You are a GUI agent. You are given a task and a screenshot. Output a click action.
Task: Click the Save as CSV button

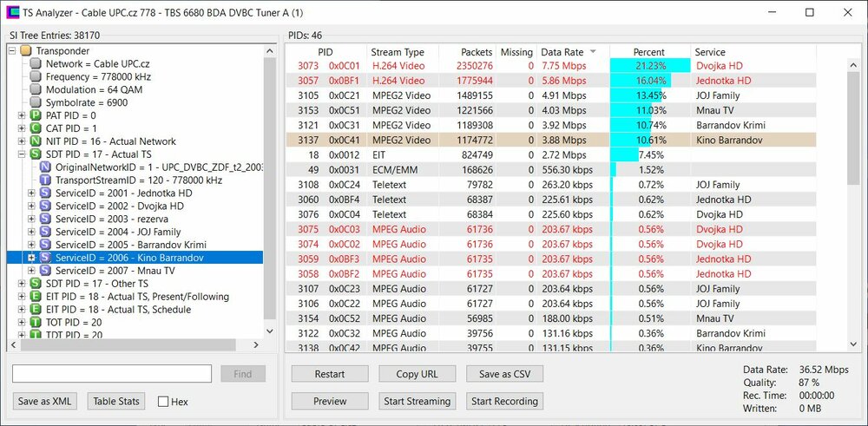504,374
